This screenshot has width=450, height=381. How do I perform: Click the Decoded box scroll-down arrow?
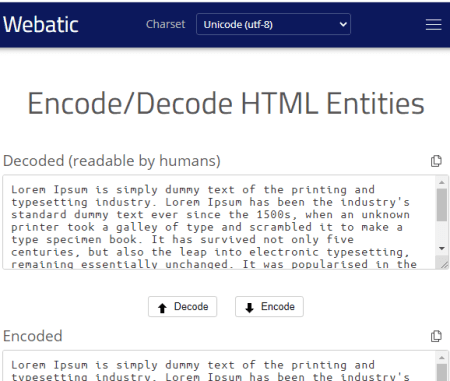click(442, 248)
